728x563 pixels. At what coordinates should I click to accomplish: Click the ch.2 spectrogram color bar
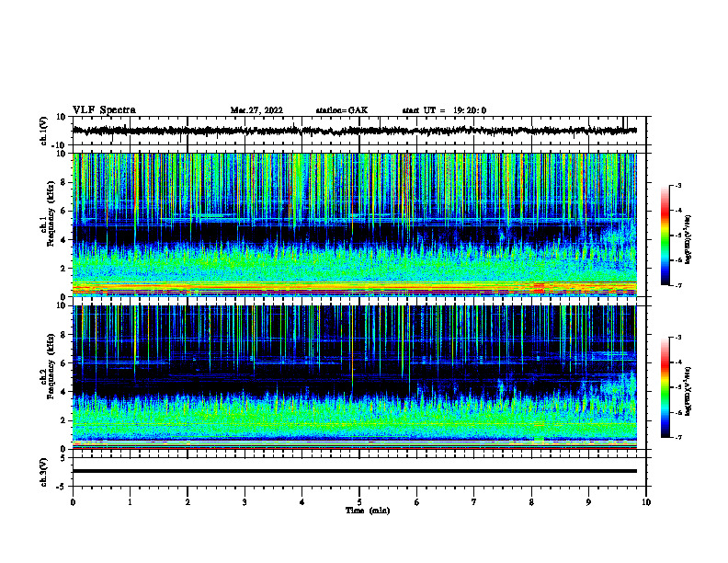665,387
